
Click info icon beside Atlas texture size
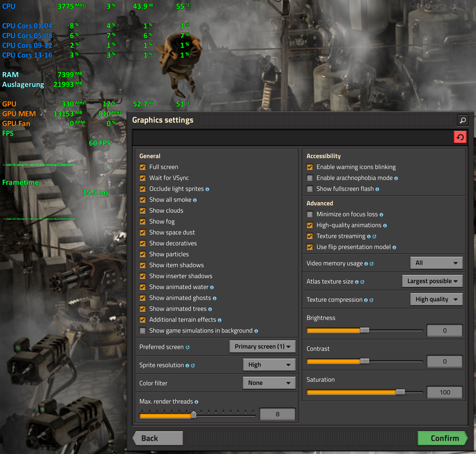click(x=357, y=282)
